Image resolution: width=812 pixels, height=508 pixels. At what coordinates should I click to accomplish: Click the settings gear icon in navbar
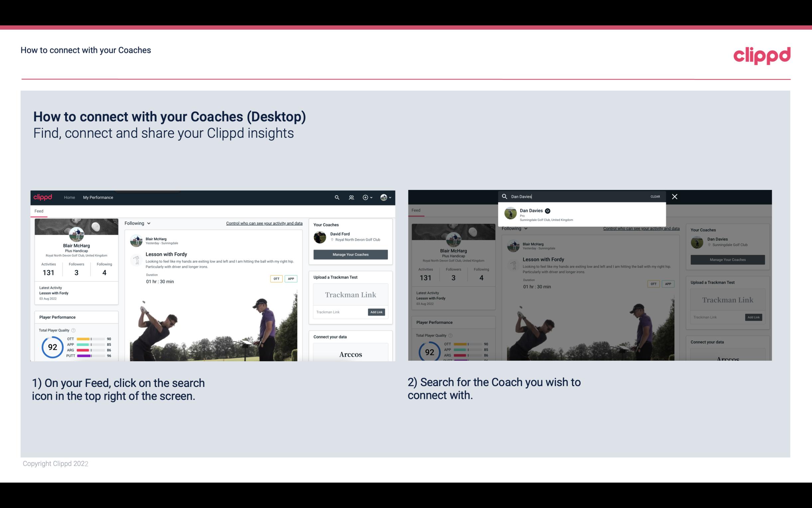click(366, 197)
